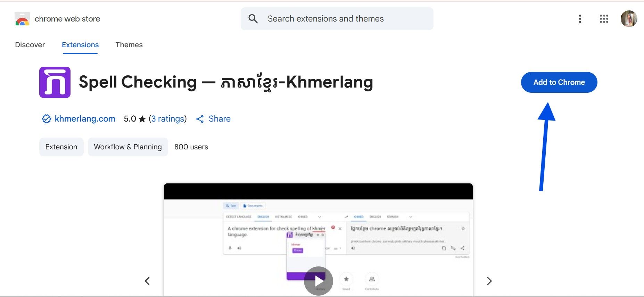The image size is (644, 297).
Task: Open the three-dot more options menu
Action: 580,19
